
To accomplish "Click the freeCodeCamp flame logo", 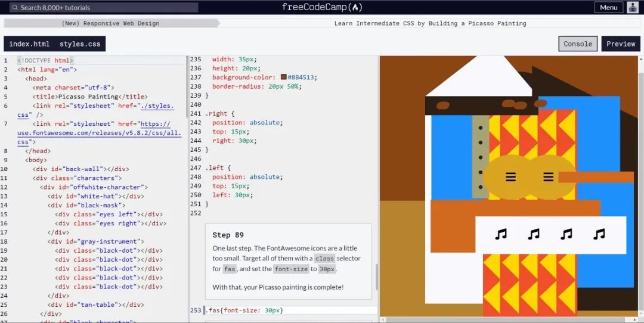I will coord(355,7).
